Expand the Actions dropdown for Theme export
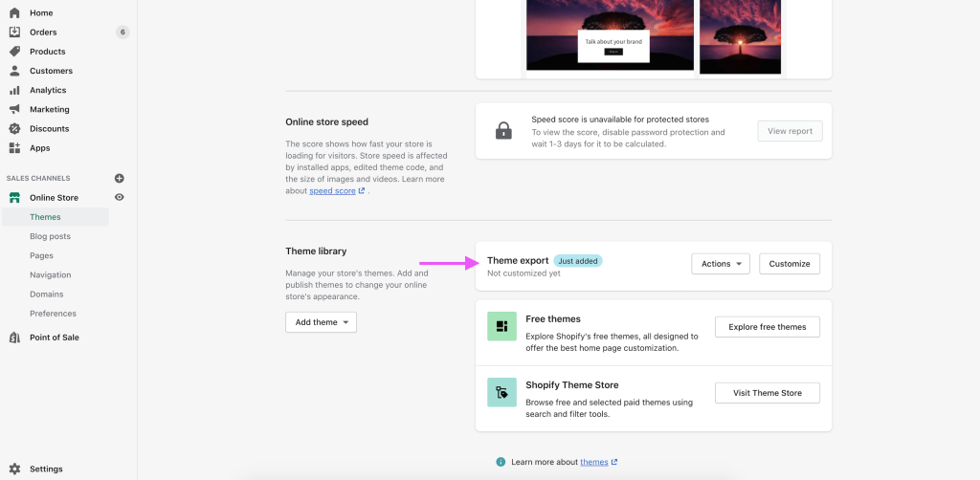The height and width of the screenshot is (480, 980). coord(721,264)
